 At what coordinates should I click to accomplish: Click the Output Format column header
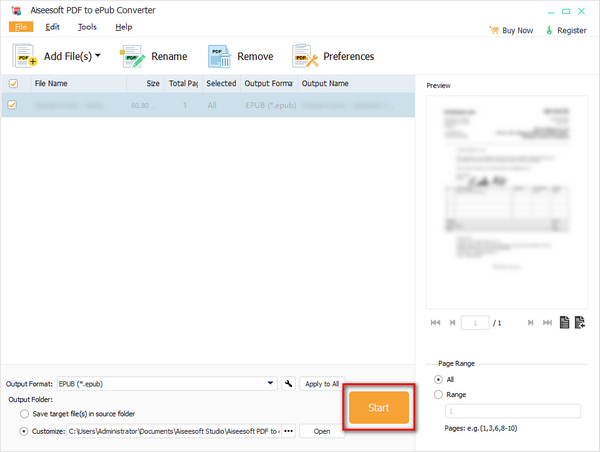[x=269, y=83]
